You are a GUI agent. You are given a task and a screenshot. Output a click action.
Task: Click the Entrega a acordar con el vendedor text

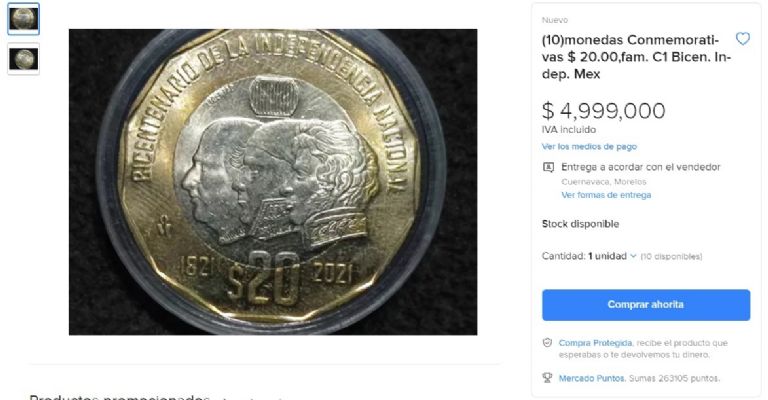[x=641, y=167]
